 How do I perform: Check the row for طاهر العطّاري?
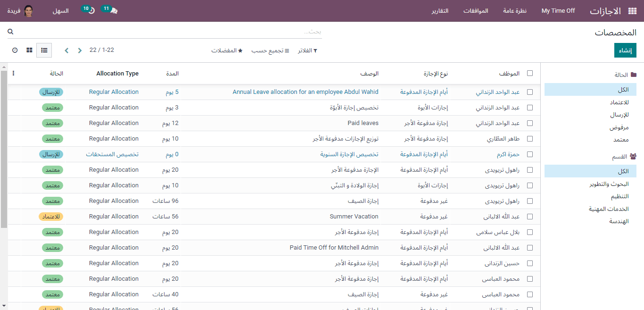(530, 139)
